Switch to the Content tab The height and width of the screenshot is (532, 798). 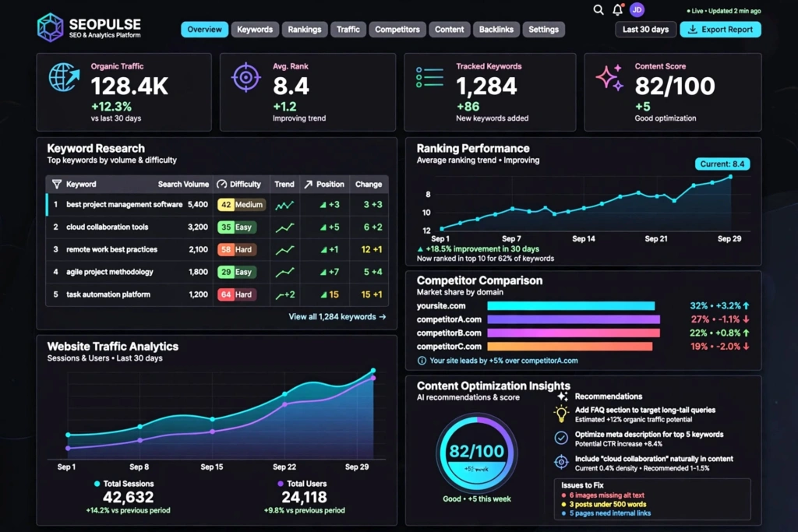tap(449, 30)
